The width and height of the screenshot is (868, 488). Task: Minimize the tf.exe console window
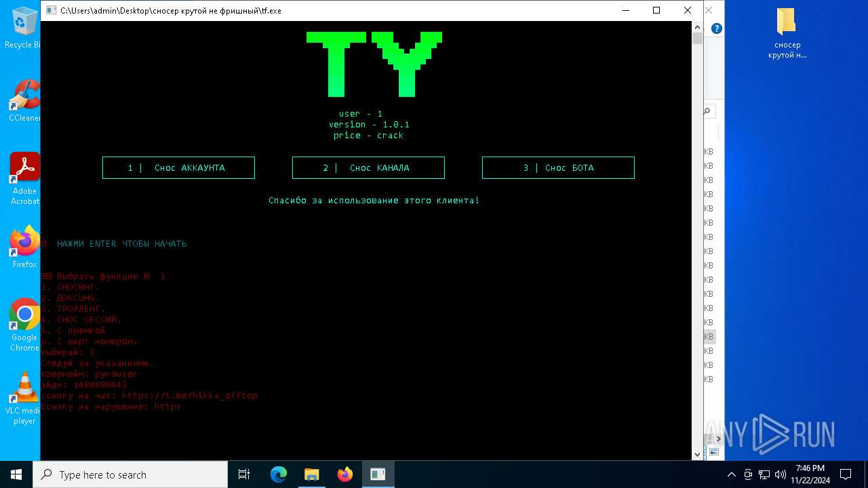click(625, 10)
